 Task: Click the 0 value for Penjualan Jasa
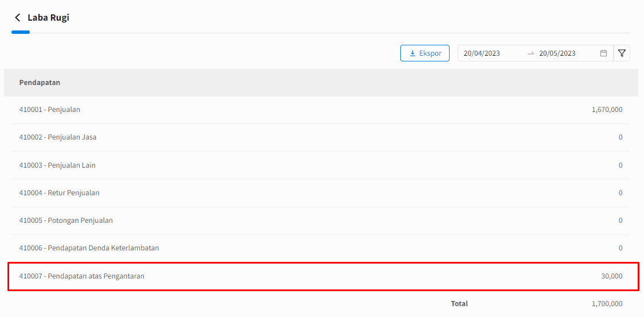(x=620, y=137)
